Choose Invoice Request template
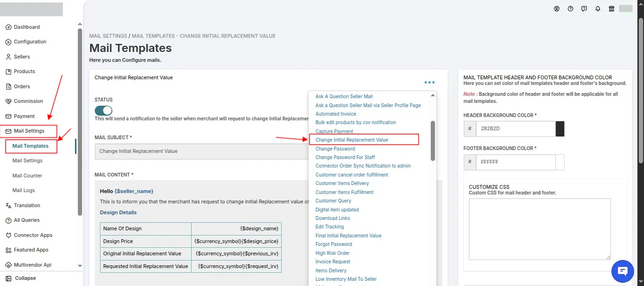This screenshot has height=286, width=644. tap(333, 262)
